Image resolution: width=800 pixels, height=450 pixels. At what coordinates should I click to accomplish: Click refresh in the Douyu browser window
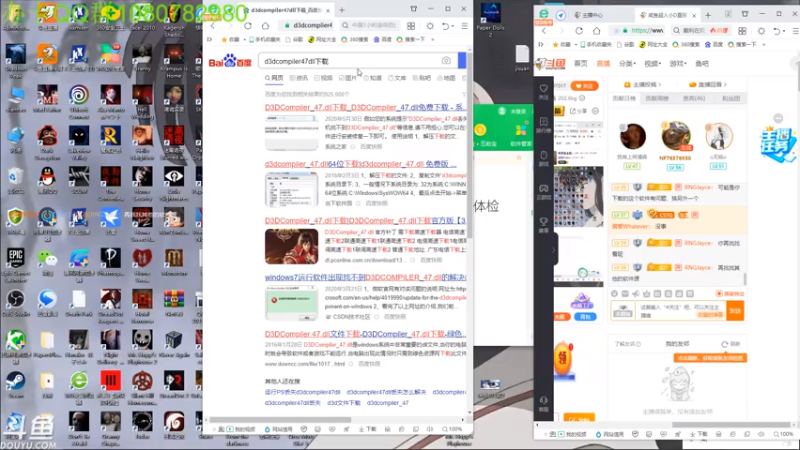[x=579, y=31]
